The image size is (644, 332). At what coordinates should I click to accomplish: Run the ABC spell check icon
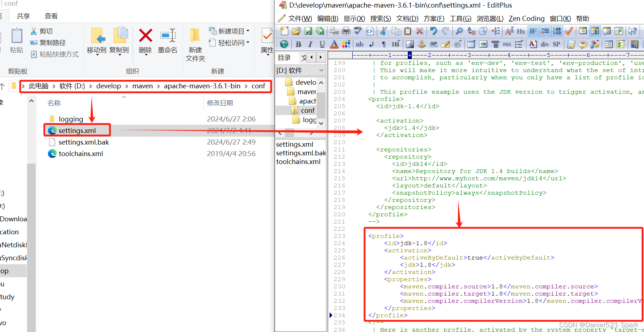358,31
